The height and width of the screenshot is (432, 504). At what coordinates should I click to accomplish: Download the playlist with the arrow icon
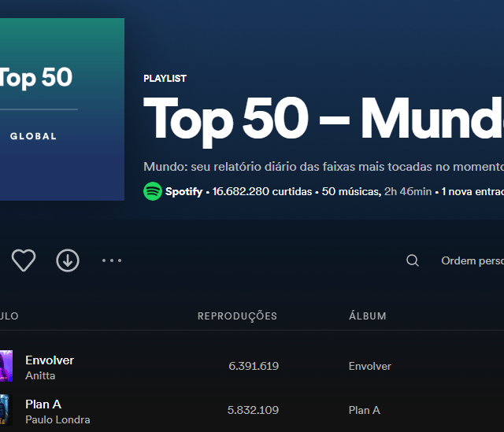68,260
